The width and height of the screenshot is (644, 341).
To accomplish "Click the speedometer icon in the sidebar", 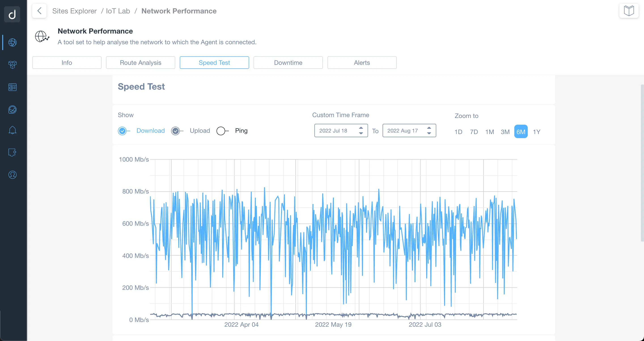I will click(12, 109).
